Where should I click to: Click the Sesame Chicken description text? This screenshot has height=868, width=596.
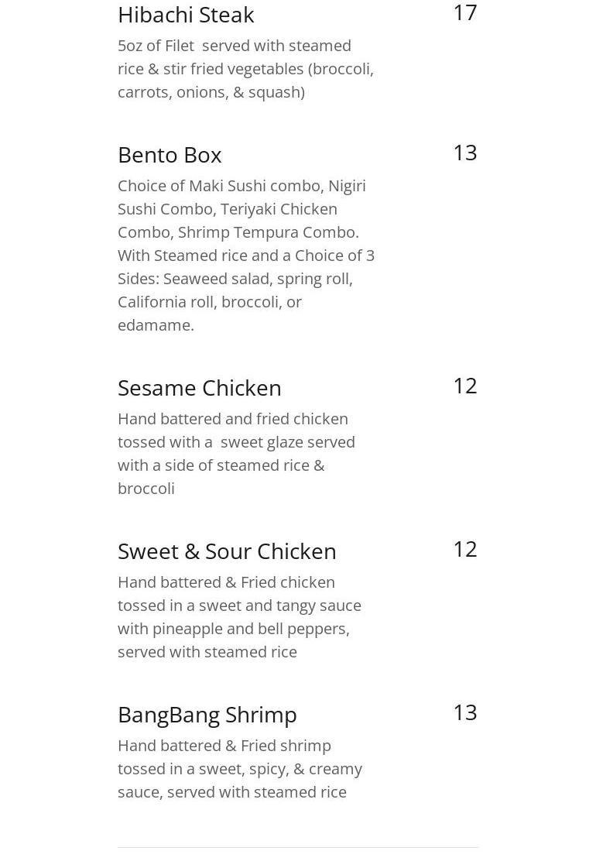tap(236, 453)
